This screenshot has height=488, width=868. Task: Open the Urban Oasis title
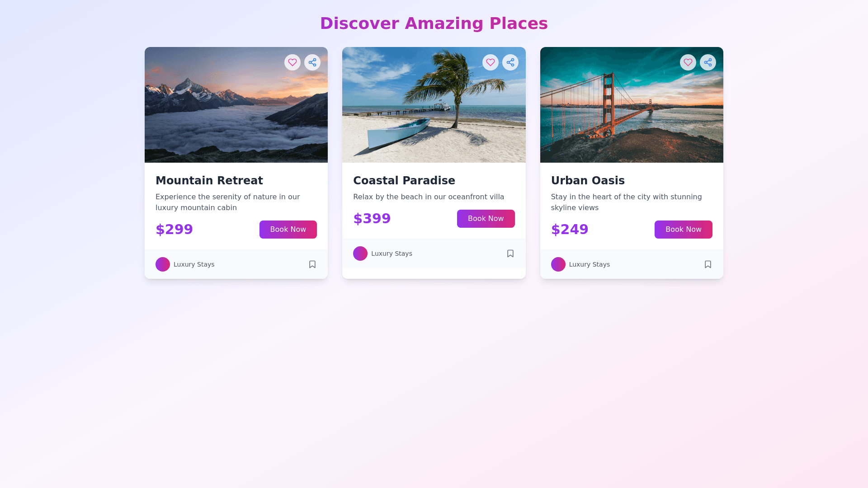click(x=588, y=181)
